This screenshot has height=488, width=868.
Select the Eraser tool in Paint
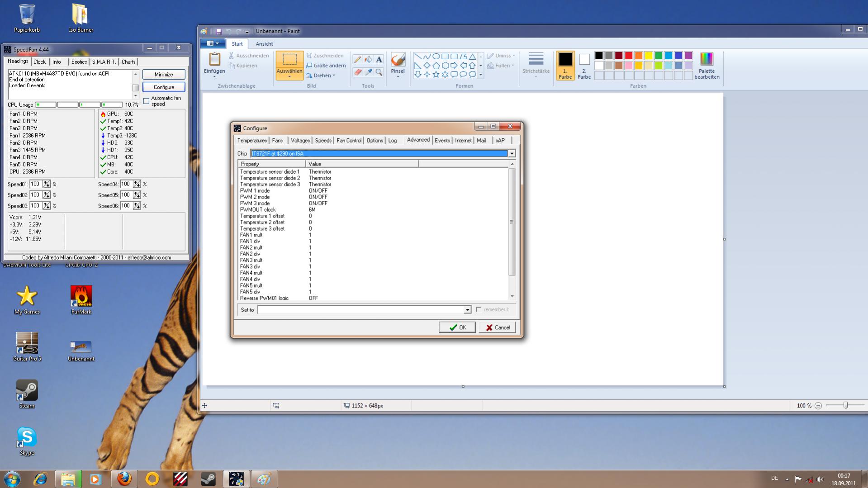(x=357, y=72)
